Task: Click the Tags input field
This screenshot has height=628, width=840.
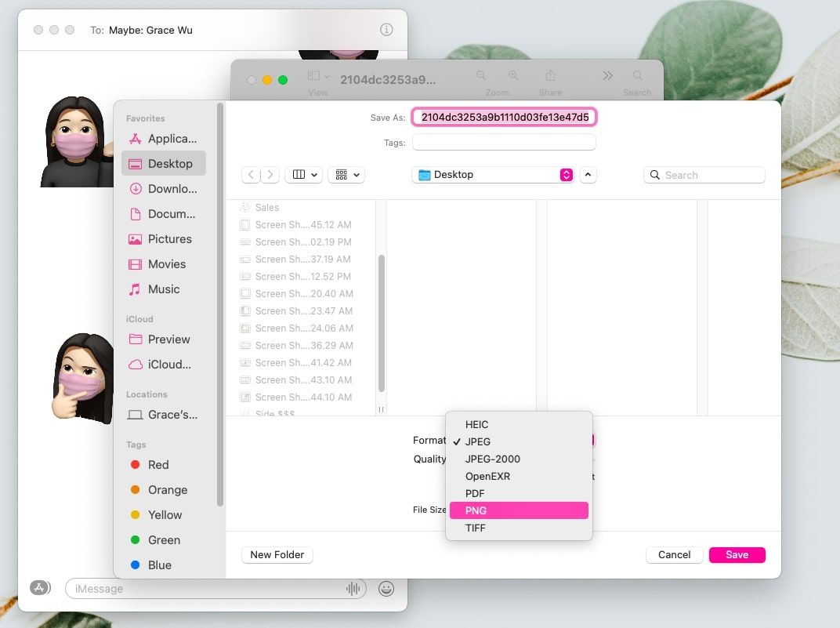Action: click(x=504, y=143)
